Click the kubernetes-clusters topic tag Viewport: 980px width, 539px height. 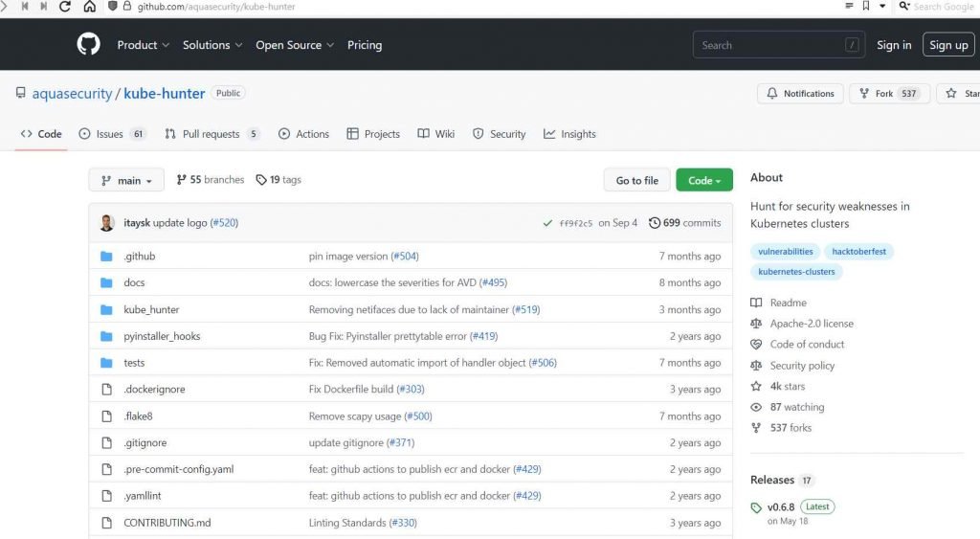pyautogui.click(x=796, y=271)
